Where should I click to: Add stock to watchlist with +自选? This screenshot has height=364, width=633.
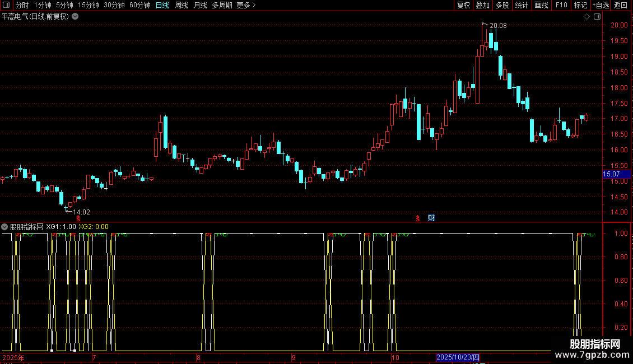pos(601,5)
